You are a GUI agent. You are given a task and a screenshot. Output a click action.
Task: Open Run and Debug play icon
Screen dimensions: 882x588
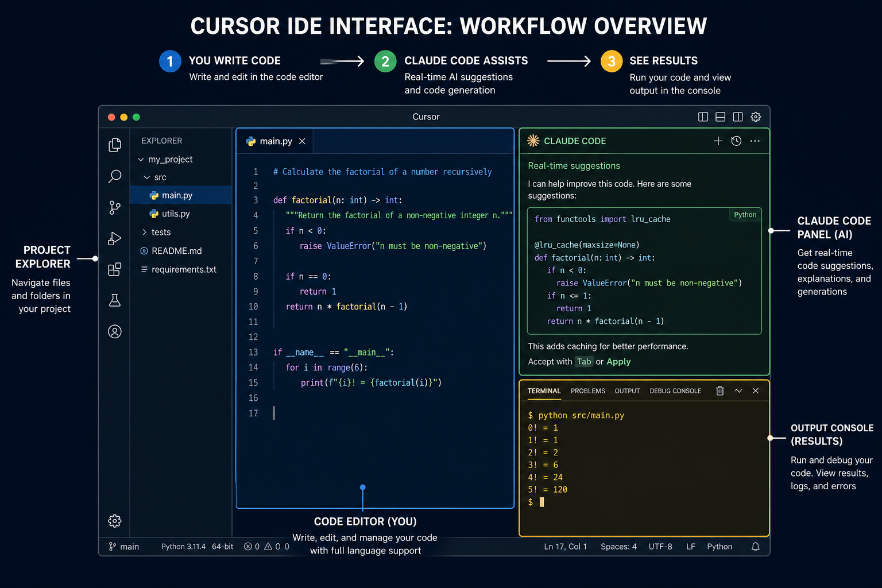pyautogui.click(x=115, y=238)
